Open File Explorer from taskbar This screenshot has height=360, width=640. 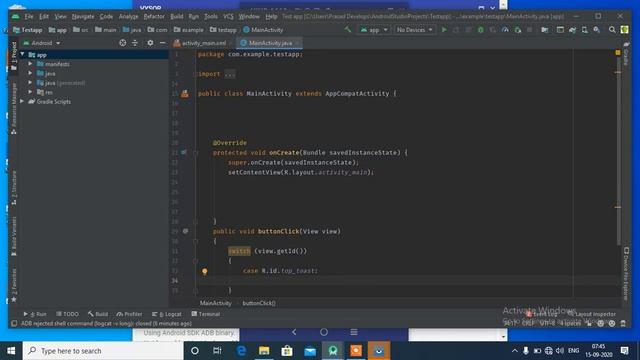pos(264,351)
